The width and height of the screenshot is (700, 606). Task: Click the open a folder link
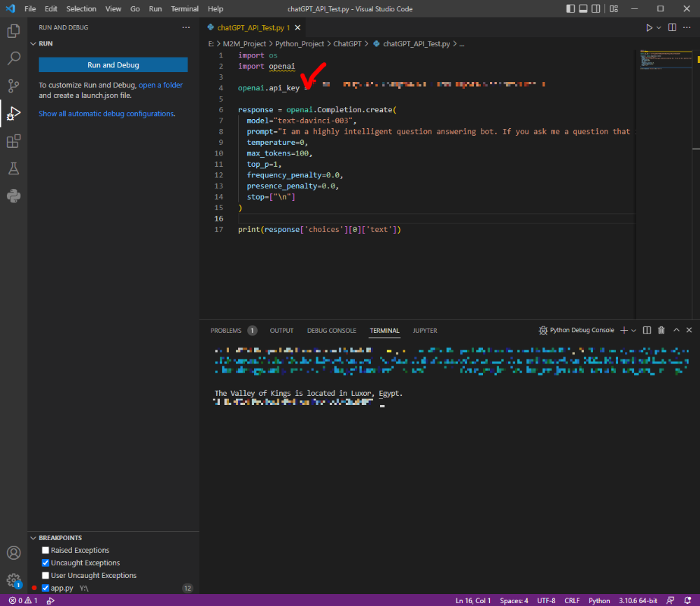pos(161,85)
